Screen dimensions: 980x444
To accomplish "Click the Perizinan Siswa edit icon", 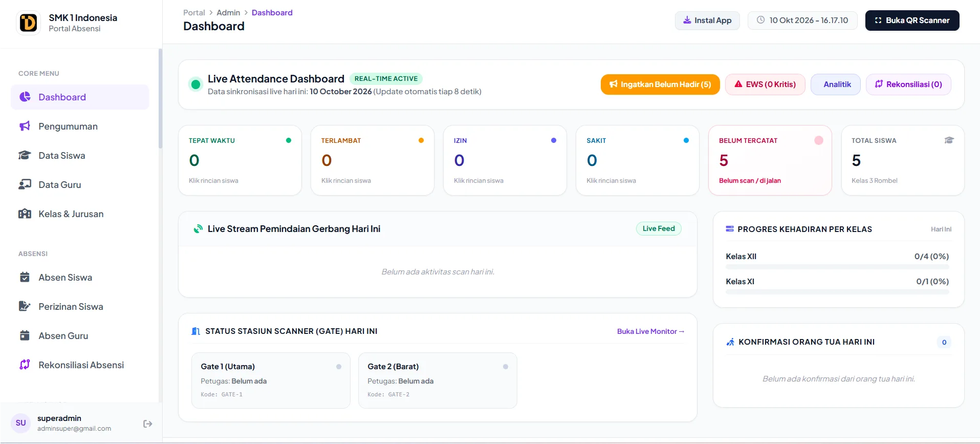I will tap(25, 306).
